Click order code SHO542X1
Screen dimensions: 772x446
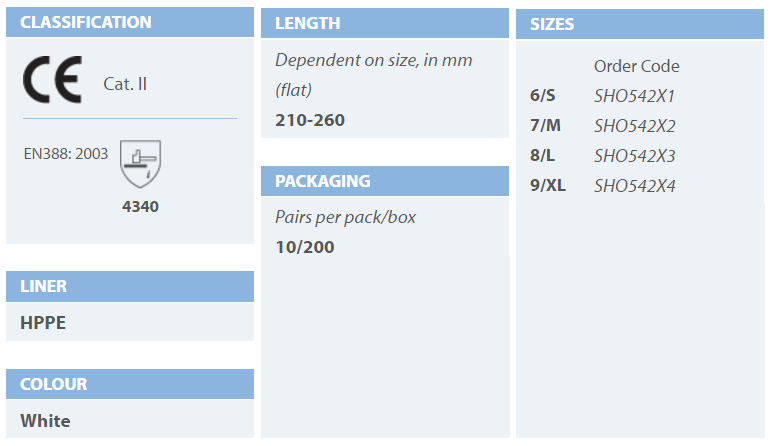[634, 96]
